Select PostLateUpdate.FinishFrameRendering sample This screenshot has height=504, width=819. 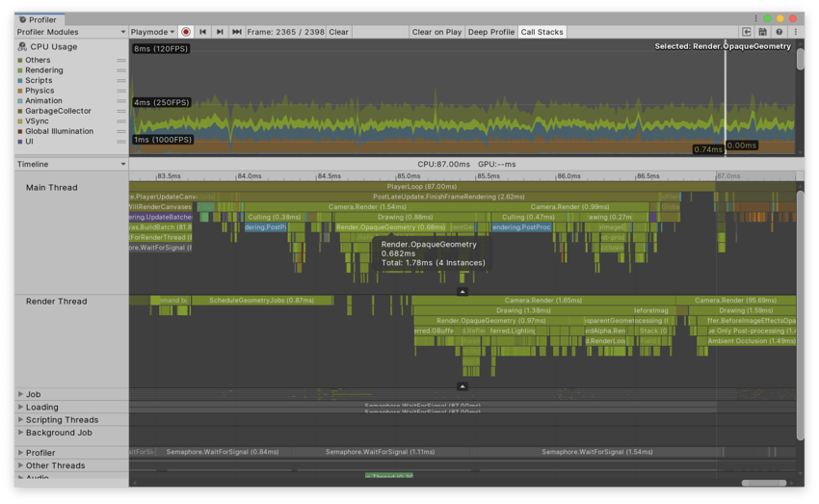click(448, 197)
